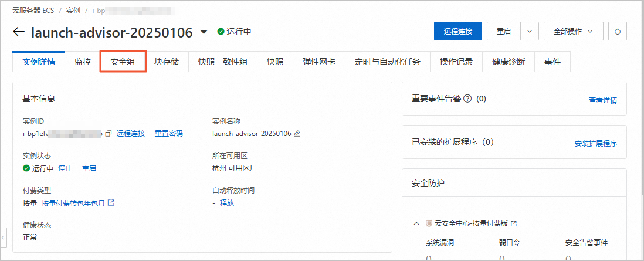Click the 停止 link under 实例状态

click(65, 168)
